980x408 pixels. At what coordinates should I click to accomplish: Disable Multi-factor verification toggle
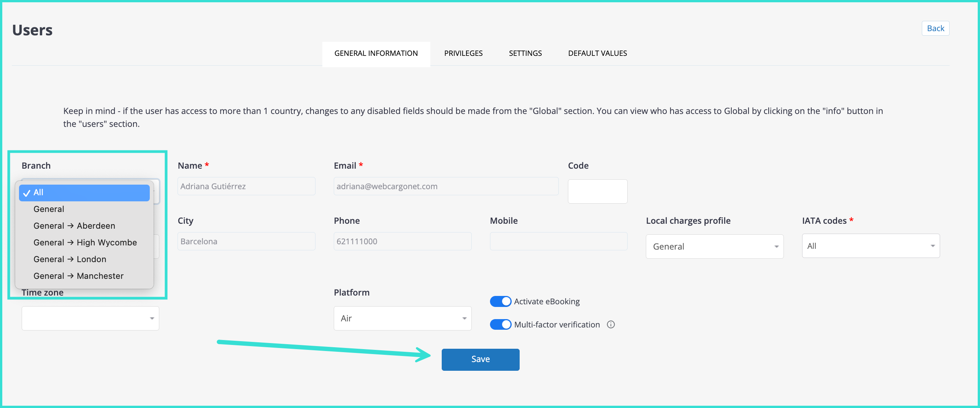tap(500, 324)
